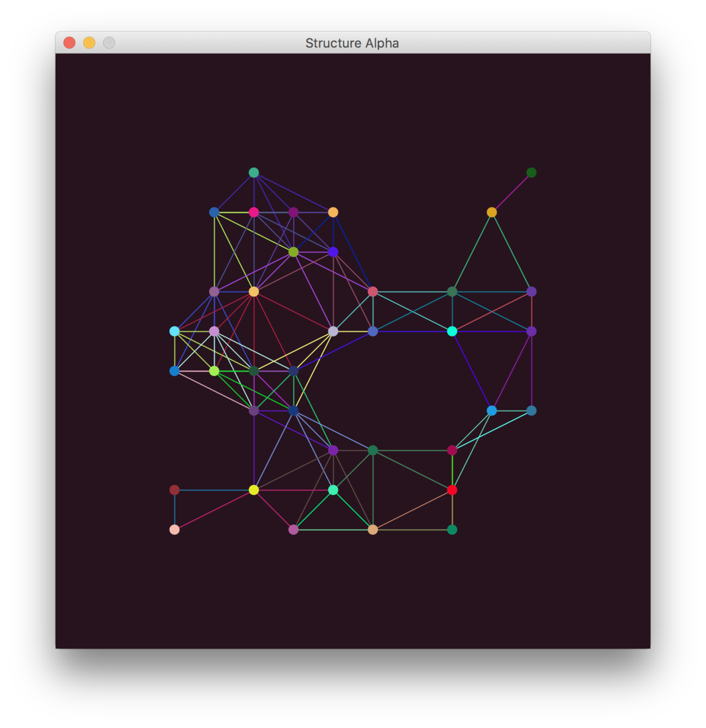This screenshot has height=728, width=706.
Task: Select the lavender-gray node at the graph's center
Action: [333, 331]
